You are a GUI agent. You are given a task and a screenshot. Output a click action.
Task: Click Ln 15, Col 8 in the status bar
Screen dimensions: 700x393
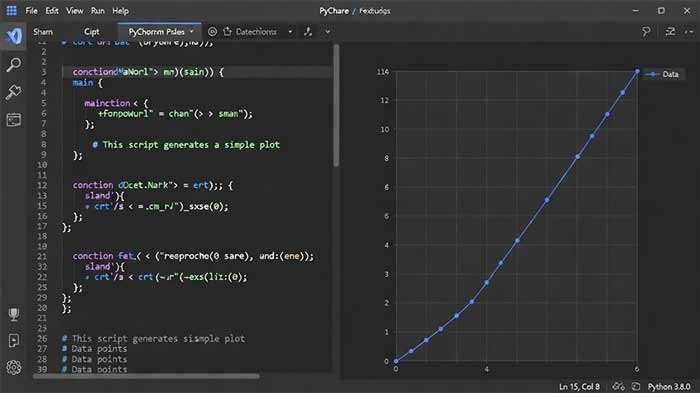click(579, 386)
